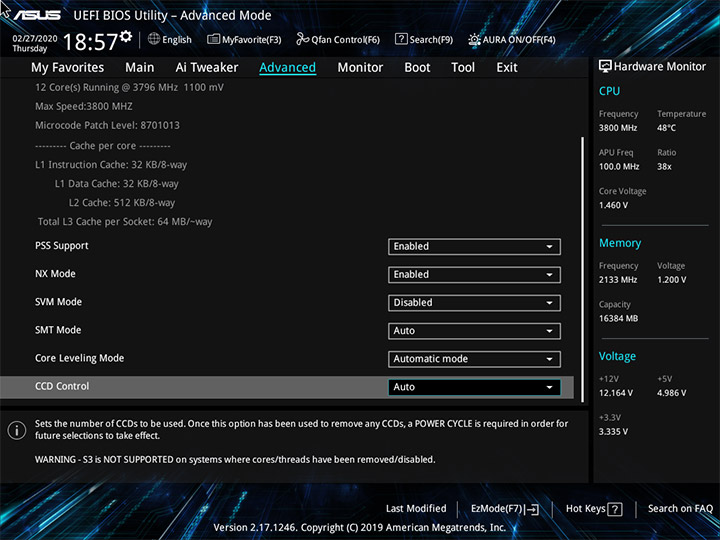Click the Hardware Monitor screen icon

(x=605, y=66)
